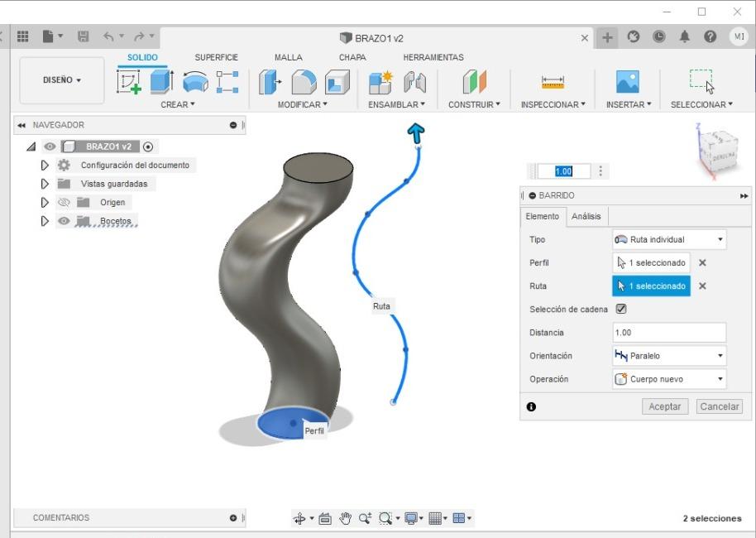
Task: Select the Joint tool
Action: (x=414, y=82)
